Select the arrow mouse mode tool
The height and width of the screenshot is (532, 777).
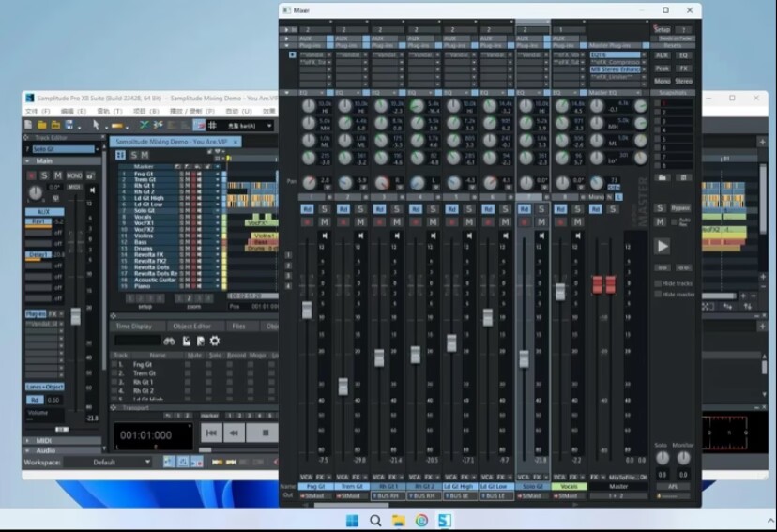[96, 126]
